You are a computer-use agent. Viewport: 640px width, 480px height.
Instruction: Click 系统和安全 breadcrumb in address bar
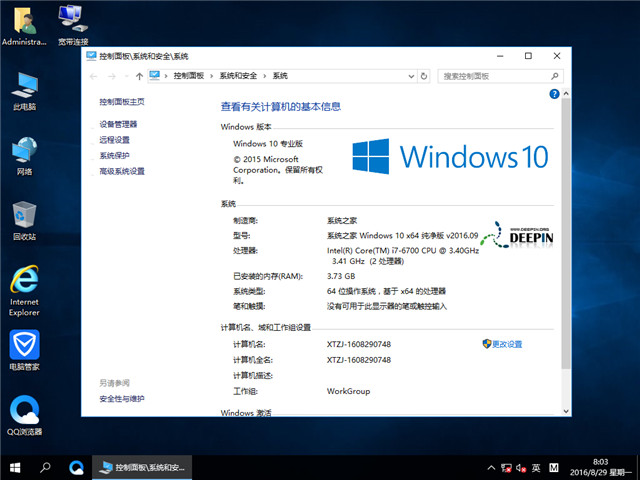tap(238, 75)
